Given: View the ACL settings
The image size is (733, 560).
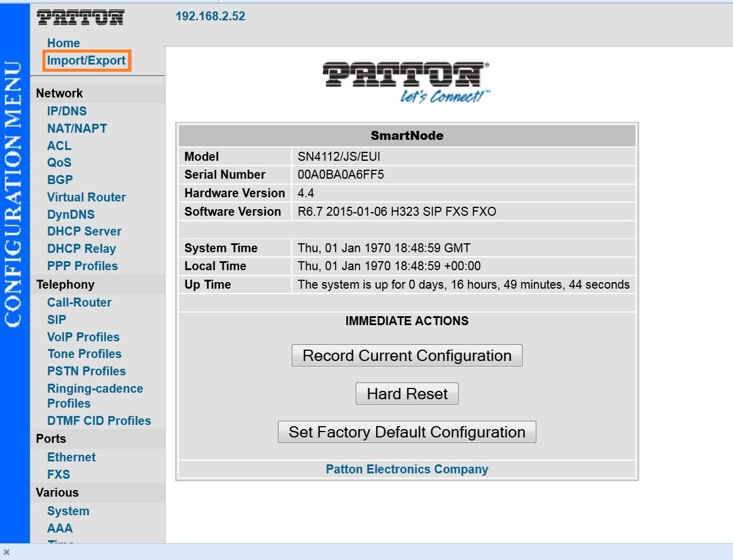Looking at the screenshot, I should click(59, 145).
